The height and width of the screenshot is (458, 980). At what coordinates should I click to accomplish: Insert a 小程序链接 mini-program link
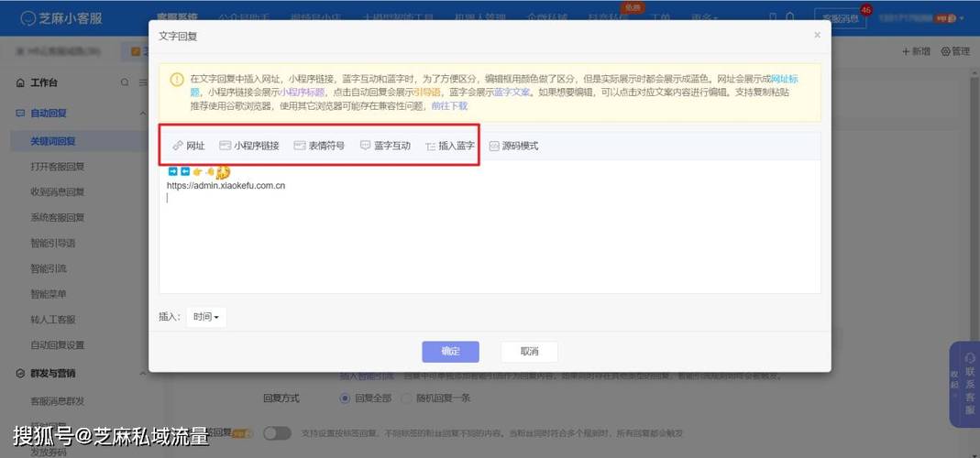249,146
